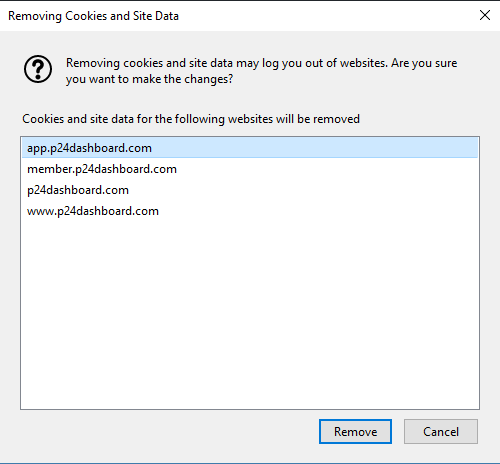Click gray space between question icon and list label

click(x=38, y=98)
